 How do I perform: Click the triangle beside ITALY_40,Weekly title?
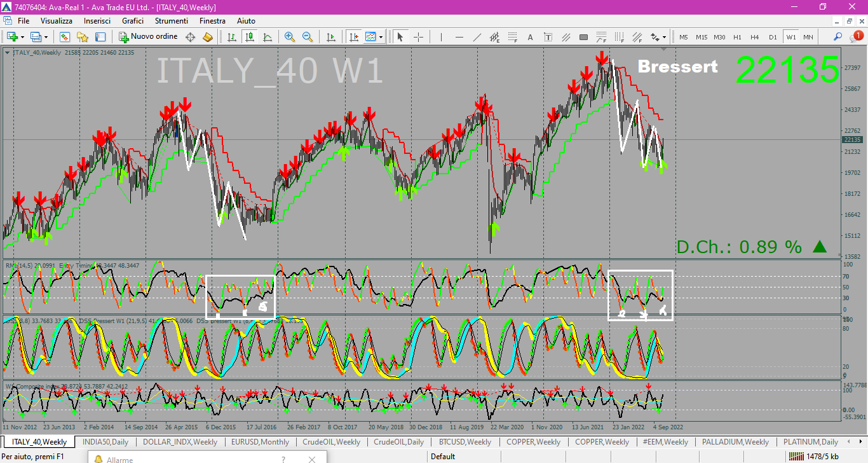[x=7, y=52]
